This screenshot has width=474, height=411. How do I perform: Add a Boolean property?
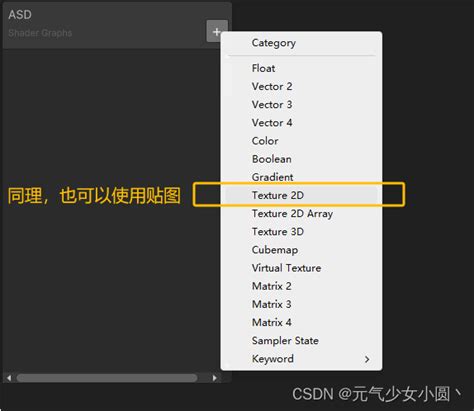coord(301,159)
